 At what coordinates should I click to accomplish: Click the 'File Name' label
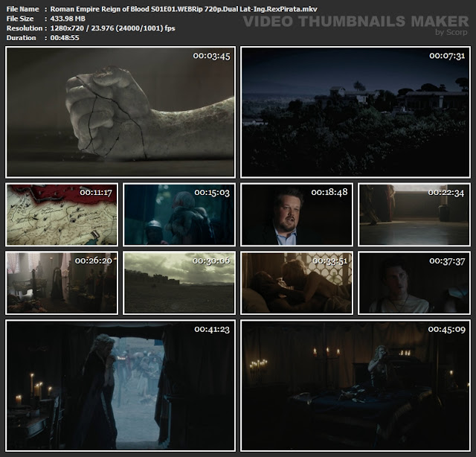22,9
